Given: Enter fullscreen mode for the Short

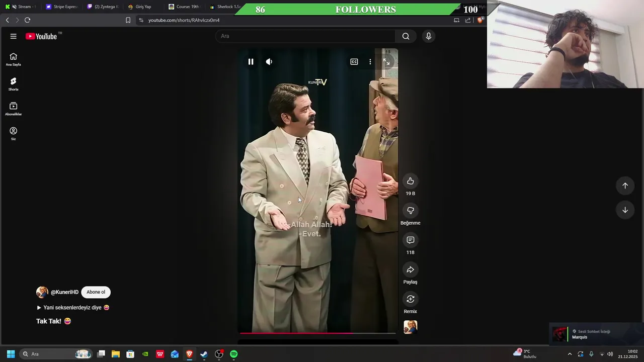Looking at the screenshot, I should coord(386,62).
